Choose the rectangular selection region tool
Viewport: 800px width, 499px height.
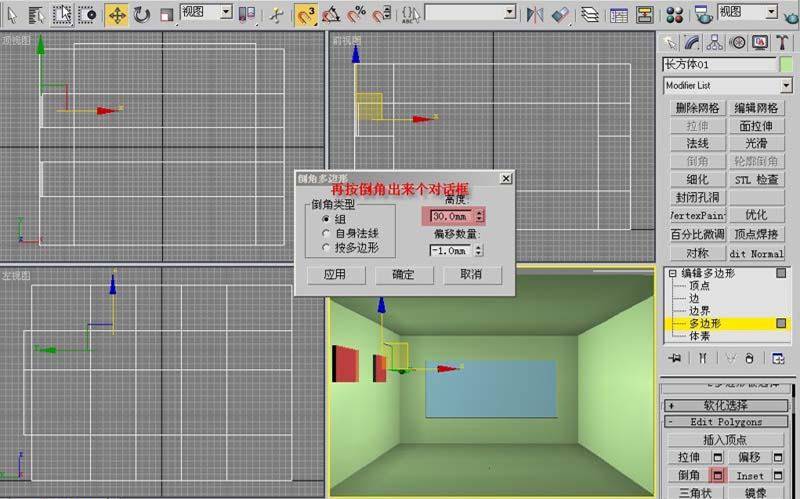pyautogui.click(x=62, y=15)
